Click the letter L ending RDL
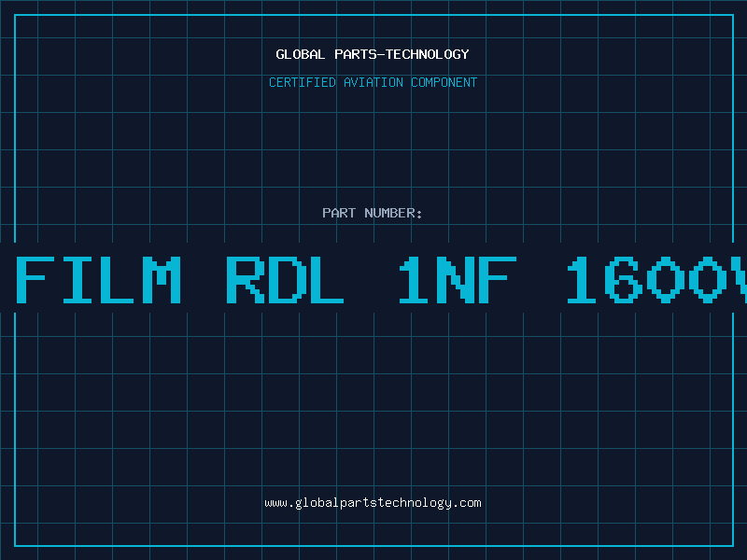Screen dimensions: 747x560 click(x=327, y=280)
